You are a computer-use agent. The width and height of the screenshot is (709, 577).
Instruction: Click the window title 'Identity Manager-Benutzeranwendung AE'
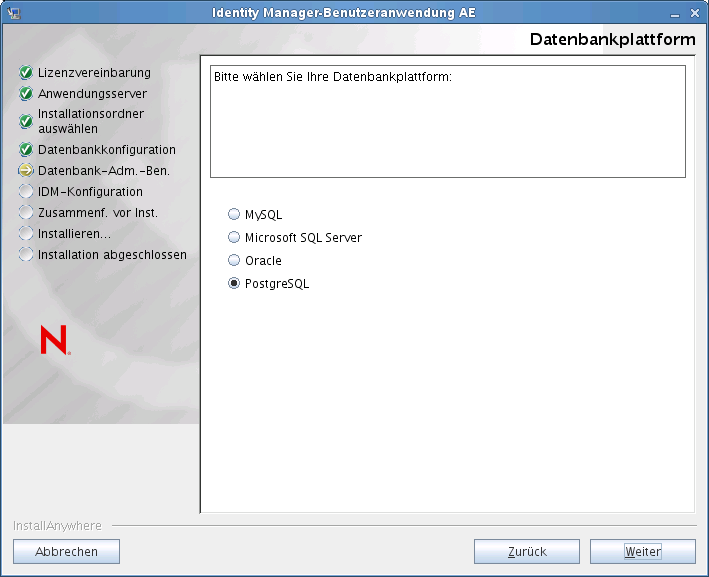coord(344,13)
